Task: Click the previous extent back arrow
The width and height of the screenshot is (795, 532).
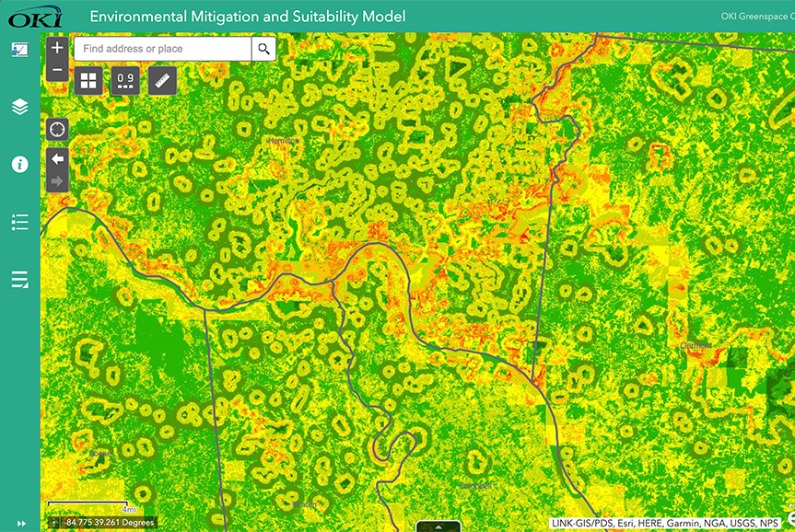Action: 56,159
